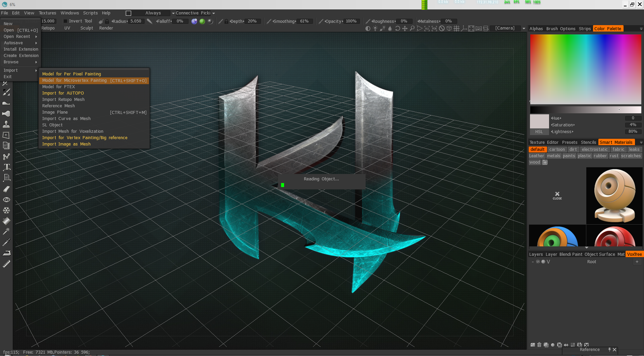Screen dimensions: 644x356
Task: Choose Import for AUTOPO menu entry
Action: tap(63, 93)
